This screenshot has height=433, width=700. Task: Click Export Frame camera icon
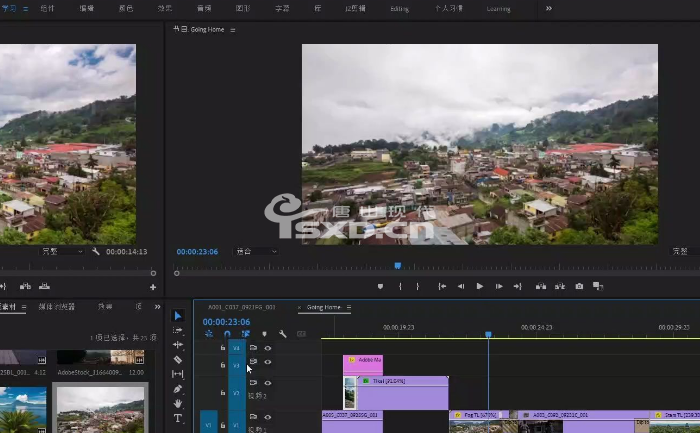coord(579,286)
